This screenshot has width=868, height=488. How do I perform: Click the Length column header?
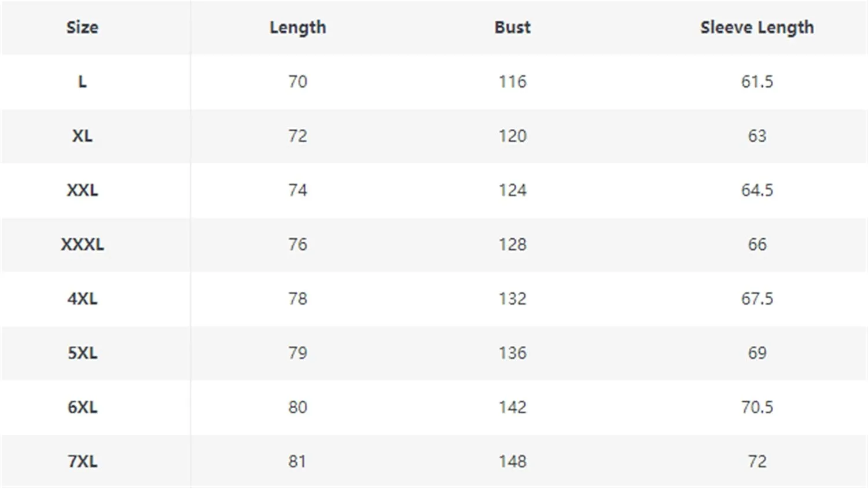(297, 28)
